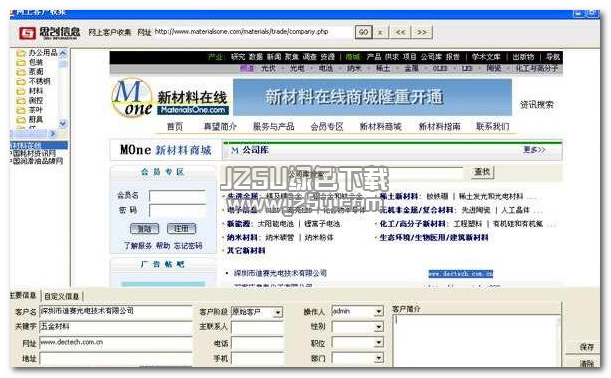This screenshot has height=378, width=611.
Task: Open 生态环境/生物医用/建筑新材料 link
Action: (x=434, y=237)
